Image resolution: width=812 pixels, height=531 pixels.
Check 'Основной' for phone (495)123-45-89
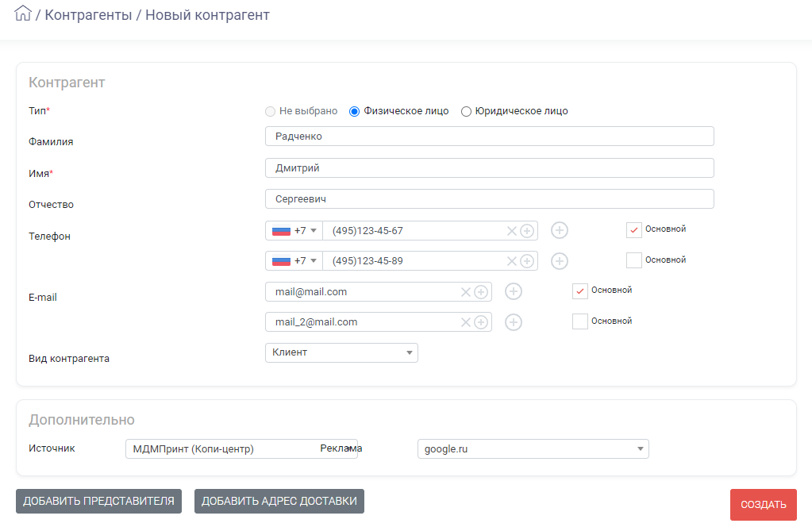[634, 260]
